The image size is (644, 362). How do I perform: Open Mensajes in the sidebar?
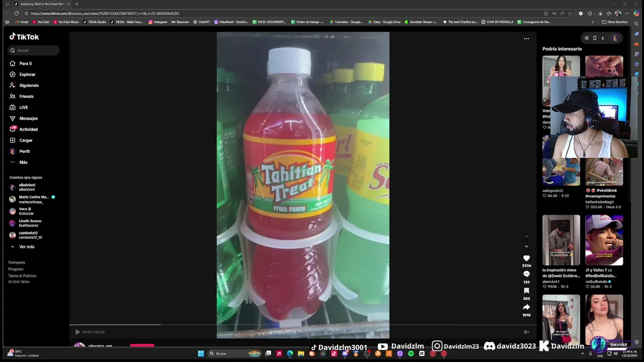point(23,119)
